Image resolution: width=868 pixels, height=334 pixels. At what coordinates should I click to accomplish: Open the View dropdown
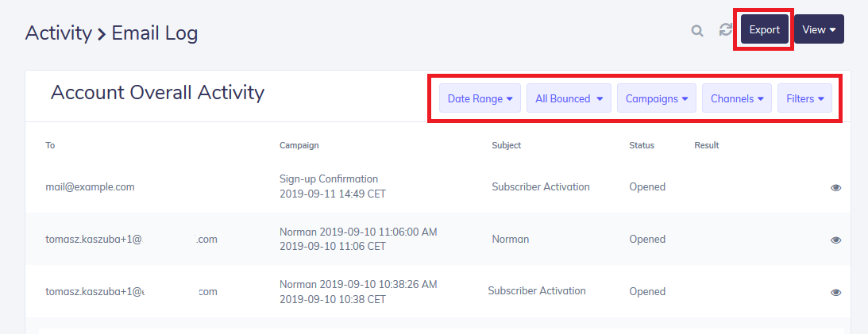819,29
